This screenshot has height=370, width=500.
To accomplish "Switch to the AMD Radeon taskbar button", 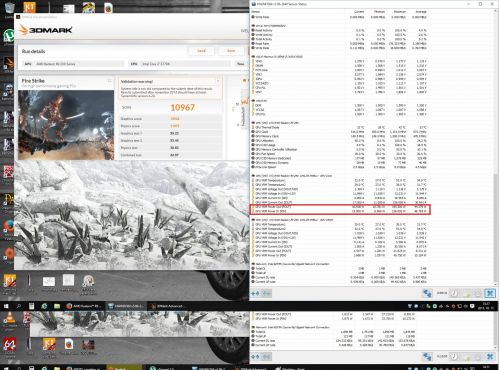I will tap(84, 306).
